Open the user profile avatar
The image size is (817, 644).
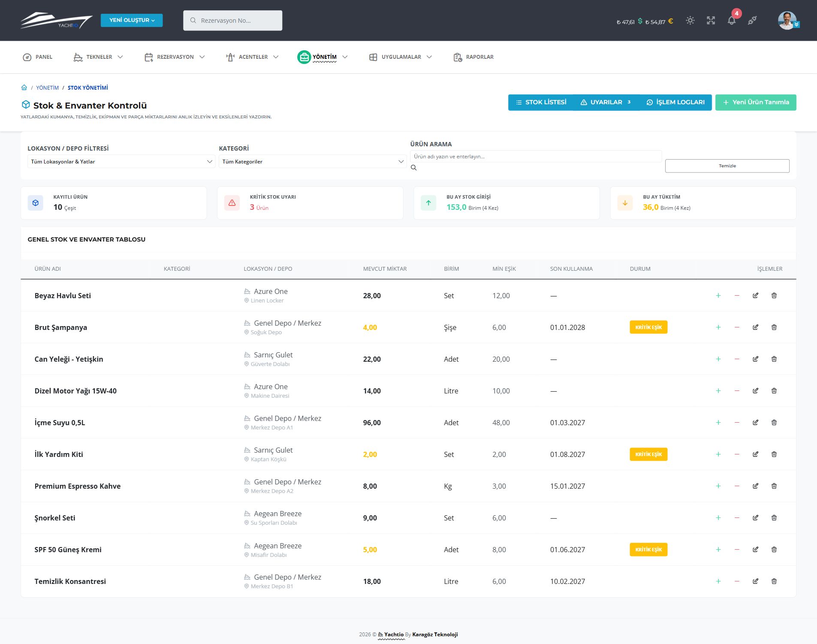(x=787, y=21)
